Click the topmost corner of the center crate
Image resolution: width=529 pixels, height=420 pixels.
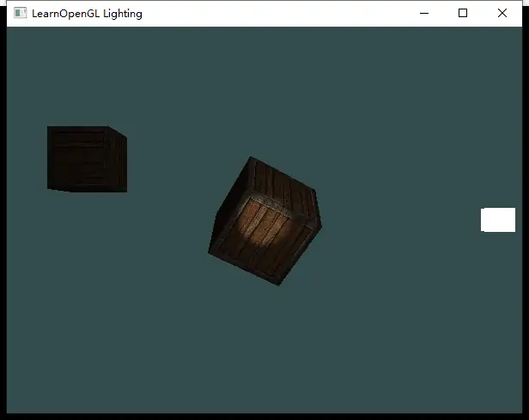[250, 157]
